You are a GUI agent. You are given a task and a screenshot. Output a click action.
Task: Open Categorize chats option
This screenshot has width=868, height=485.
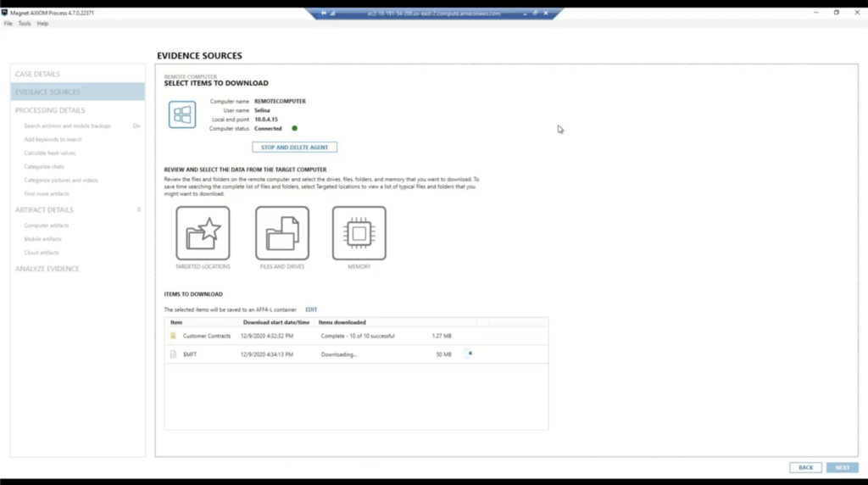(x=44, y=167)
